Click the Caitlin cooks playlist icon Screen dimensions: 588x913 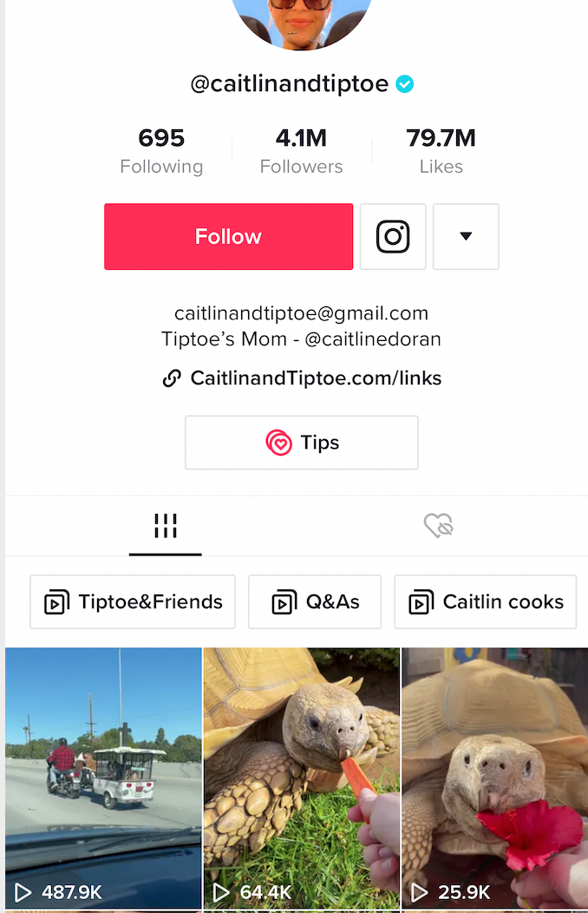point(421,602)
